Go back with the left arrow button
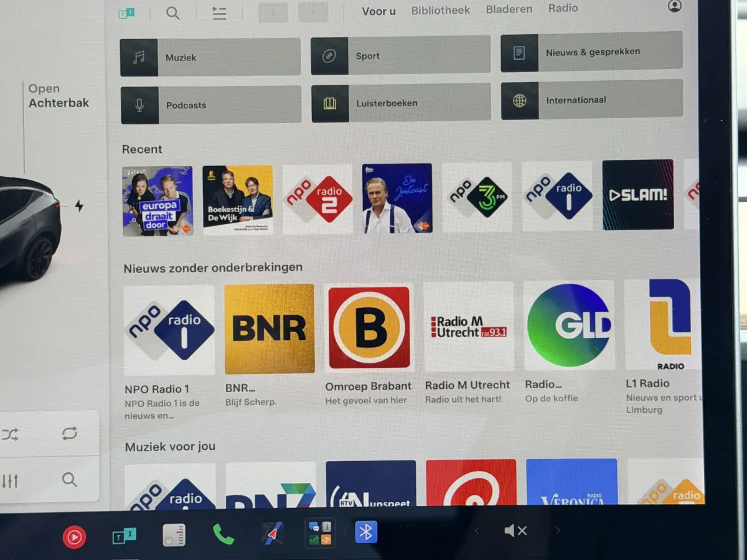 point(273,12)
